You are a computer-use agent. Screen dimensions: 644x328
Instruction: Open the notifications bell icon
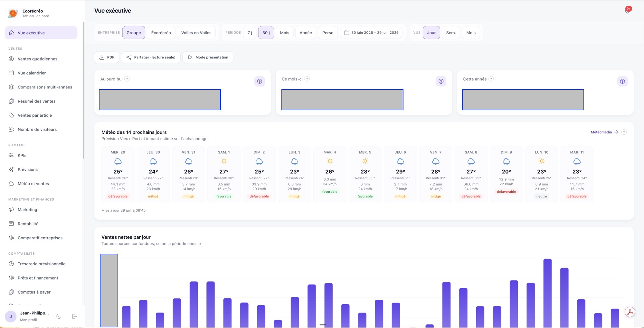click(627, 11)
